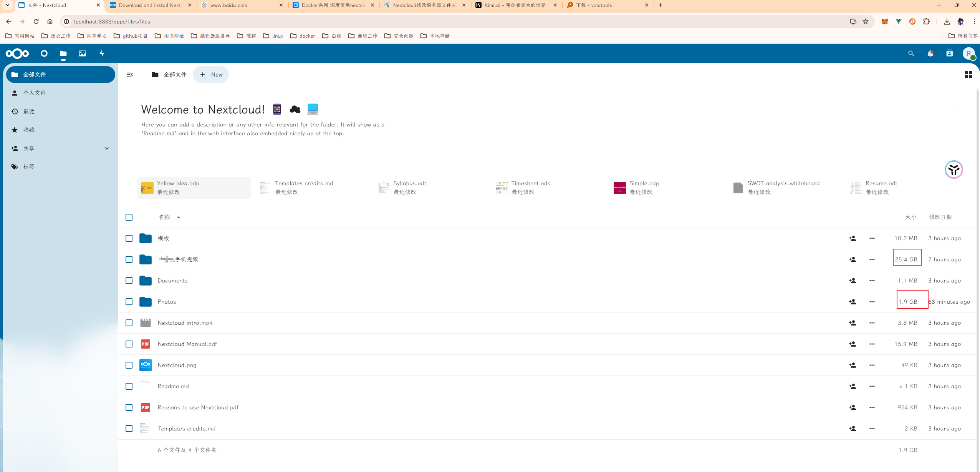The width and height of the screenshot is (980, 472).
Task: Open the user avatar menu
Action: (x=969, y=53)
